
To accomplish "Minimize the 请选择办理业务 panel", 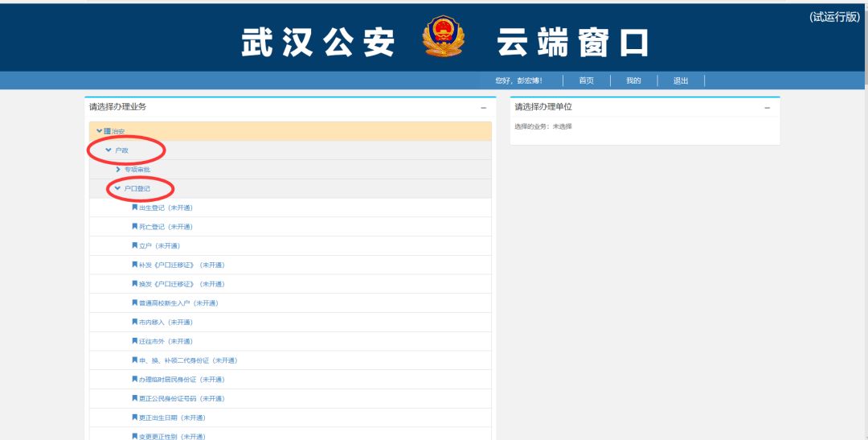I will coord(483,108).
